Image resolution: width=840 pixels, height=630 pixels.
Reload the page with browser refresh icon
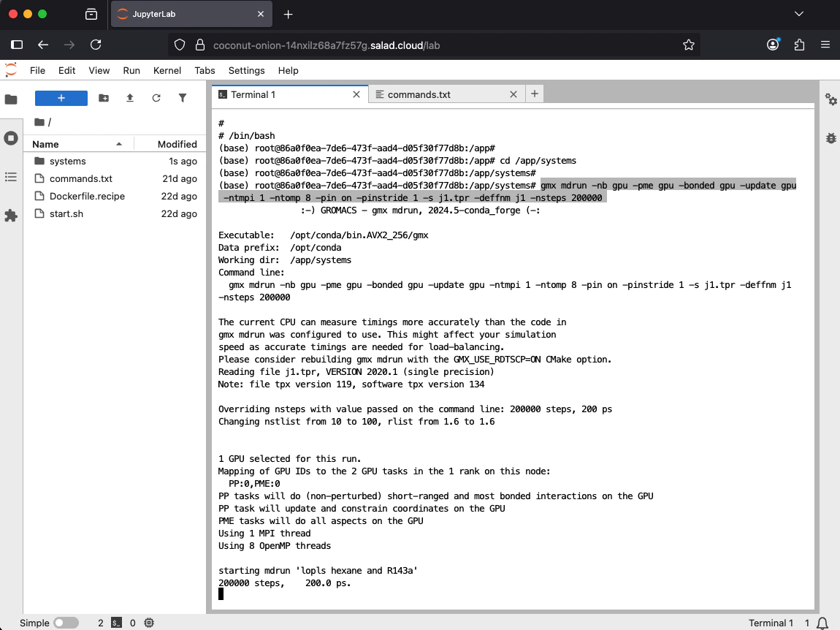[x=96, y=45]
